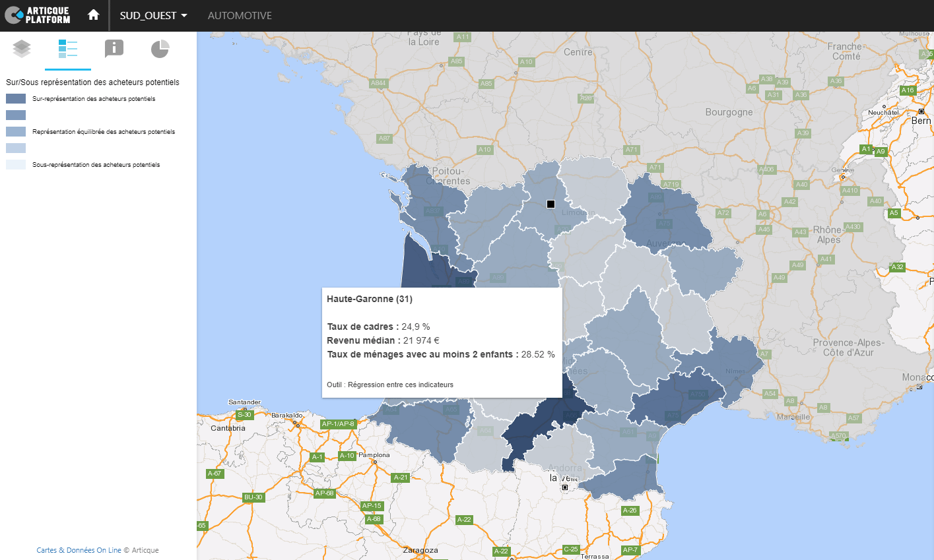The height and width of the screenshot is (560, 934).
Task: Click the C-25 road shield on map
Action: 571,549
